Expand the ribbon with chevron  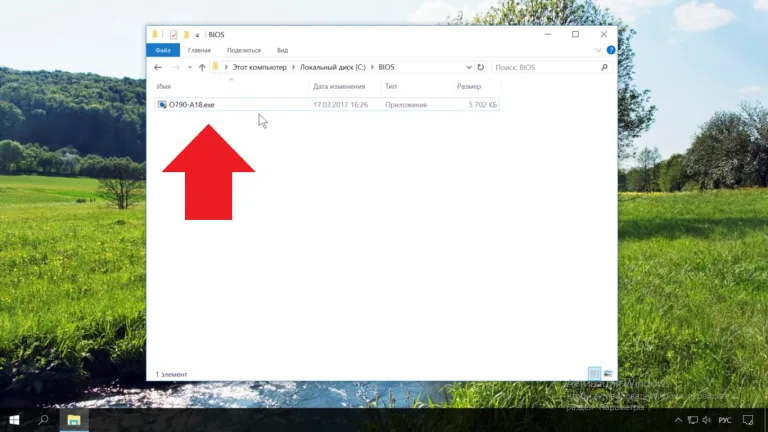[x=598, y=50]
